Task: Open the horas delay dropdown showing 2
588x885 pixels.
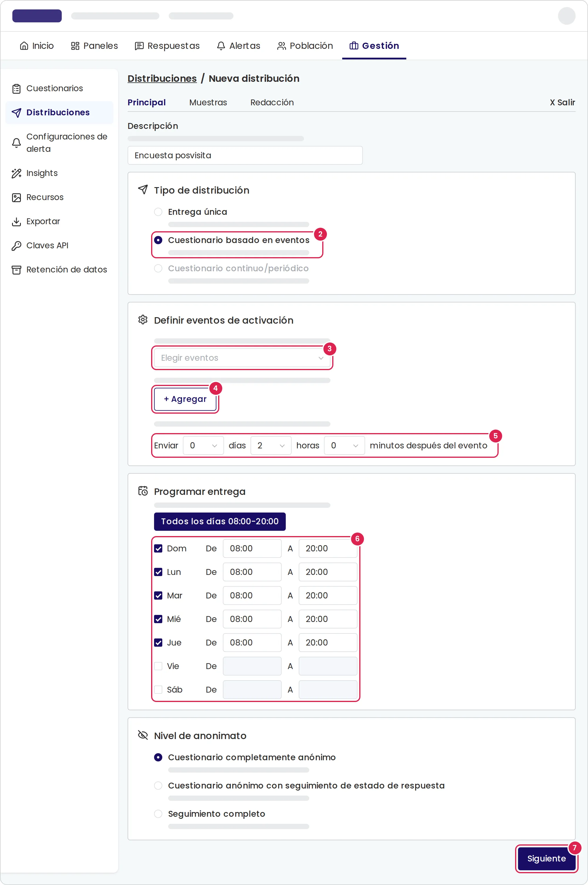Action: (271, 446)
